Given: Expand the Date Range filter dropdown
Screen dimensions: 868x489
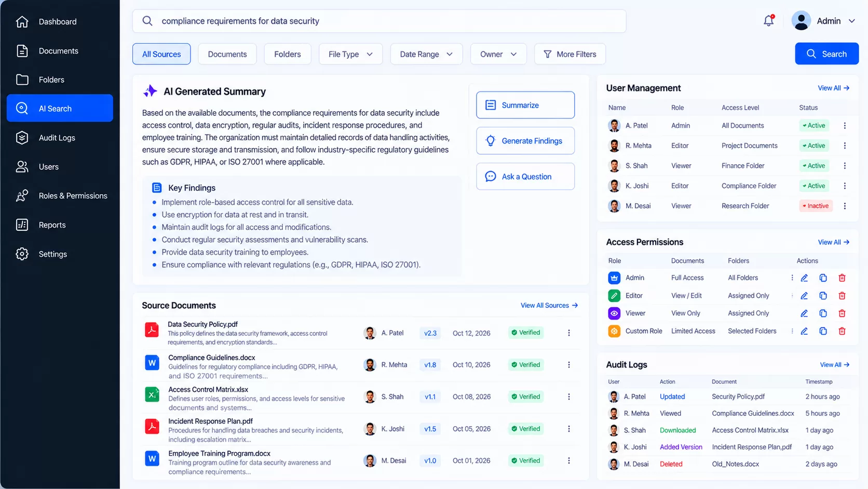Looking at the screenshot, I should click(x=426, y=54).
